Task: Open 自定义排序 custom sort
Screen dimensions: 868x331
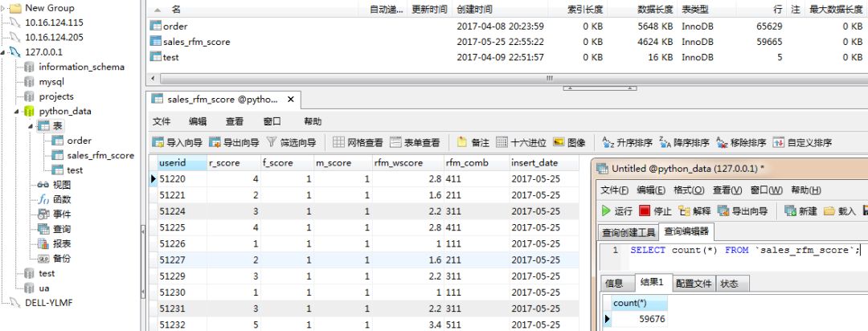Action: pyautogui.click(x=802, y=142)
